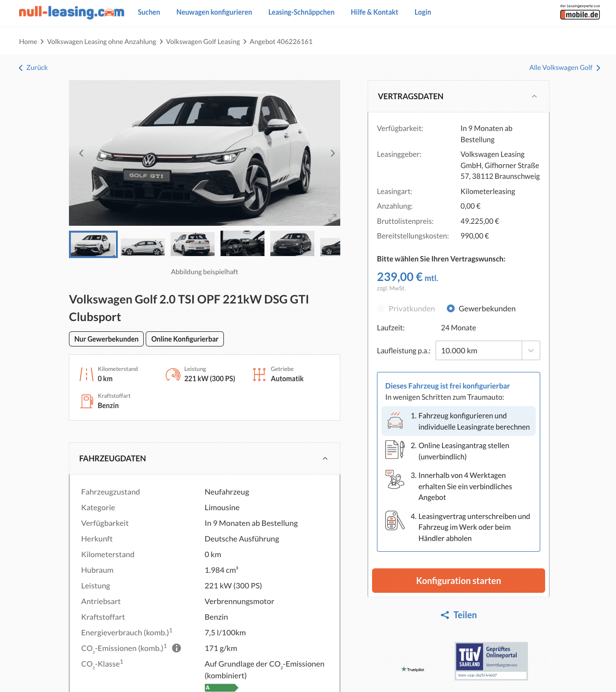Click the share icon next to Teilen
This screenshot has height=692, width=616.
coord(445,615)
